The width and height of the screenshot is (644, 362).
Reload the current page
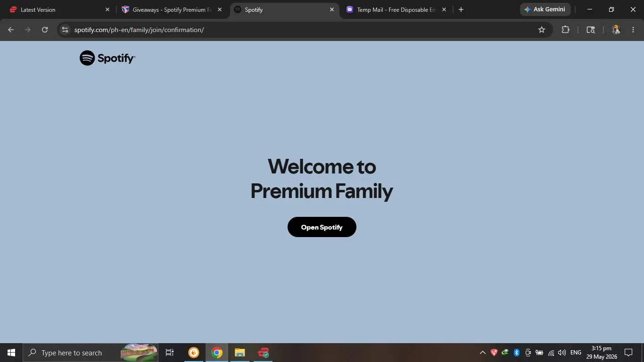(45, 30)
